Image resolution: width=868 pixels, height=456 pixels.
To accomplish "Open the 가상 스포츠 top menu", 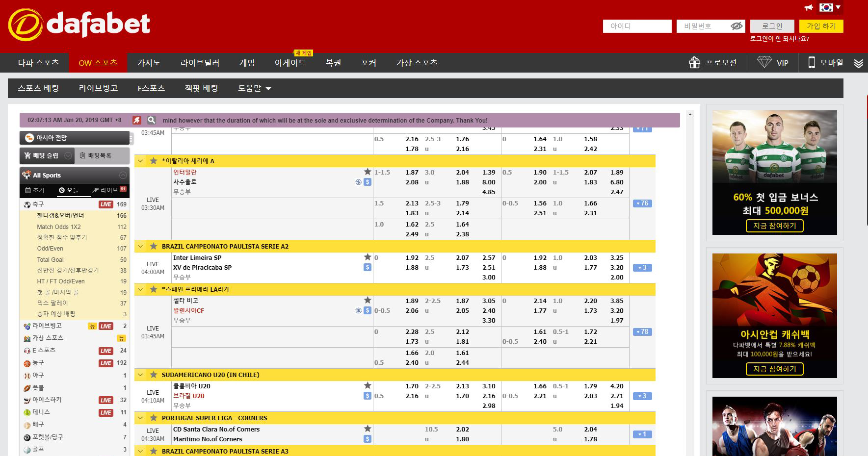I will pyautogui.click(x=417, y=63).
